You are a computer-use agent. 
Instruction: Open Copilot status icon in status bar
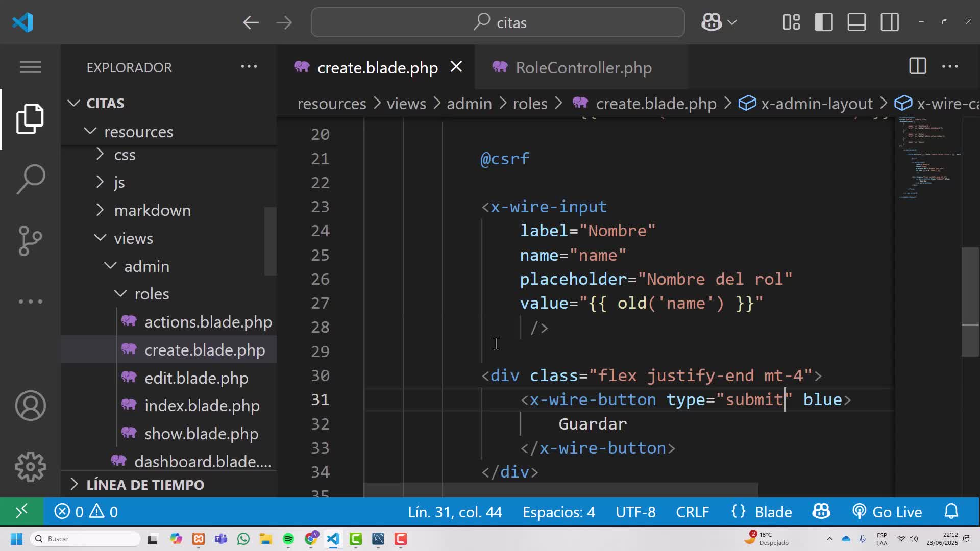821,512
